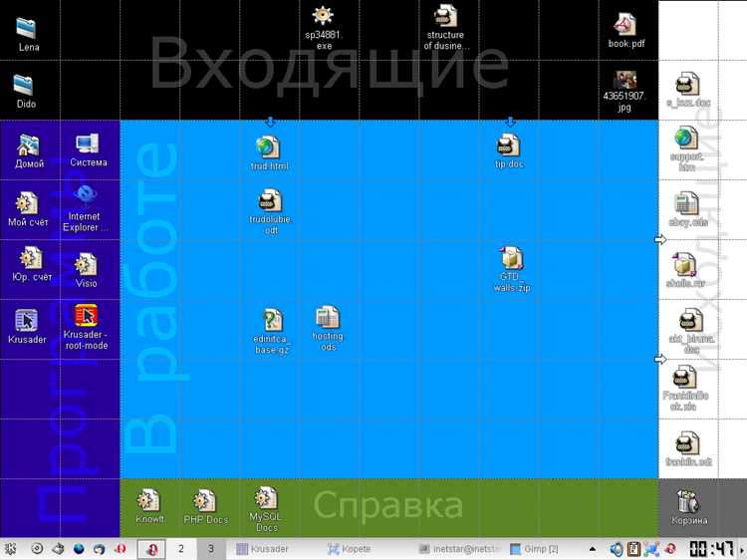Screen dimensions: 747x560
Task: Click the Opera tray icon
Action: [x=670, y=549]
